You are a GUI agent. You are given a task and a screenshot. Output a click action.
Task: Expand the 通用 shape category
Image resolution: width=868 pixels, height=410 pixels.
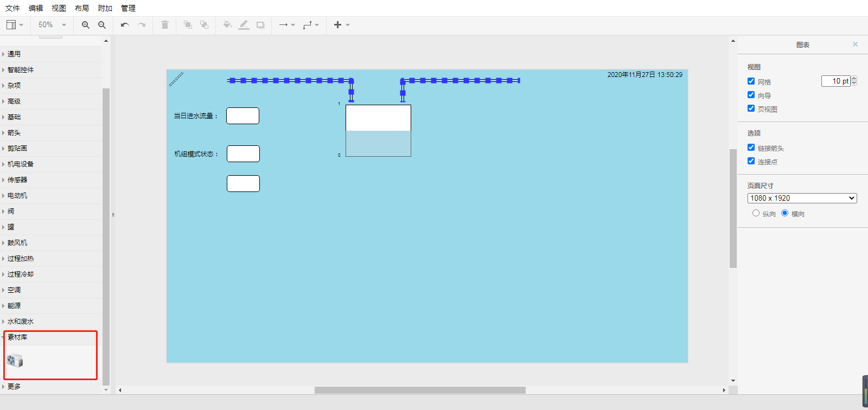51,54
